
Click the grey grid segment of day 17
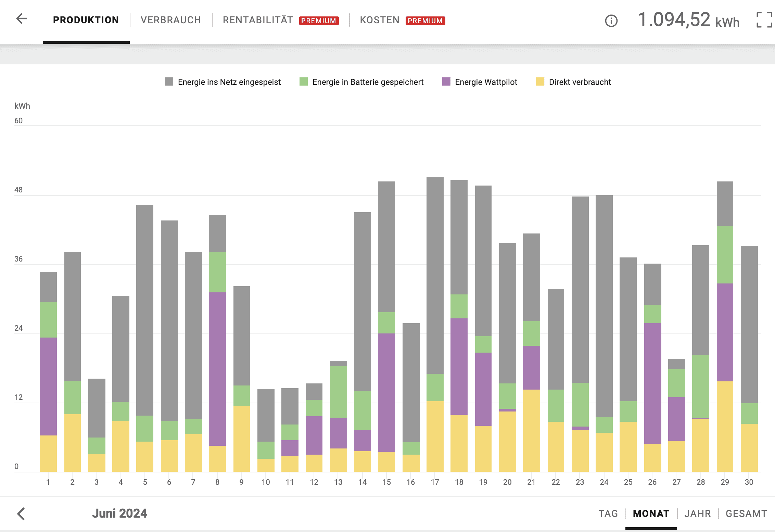coord(435,276)
